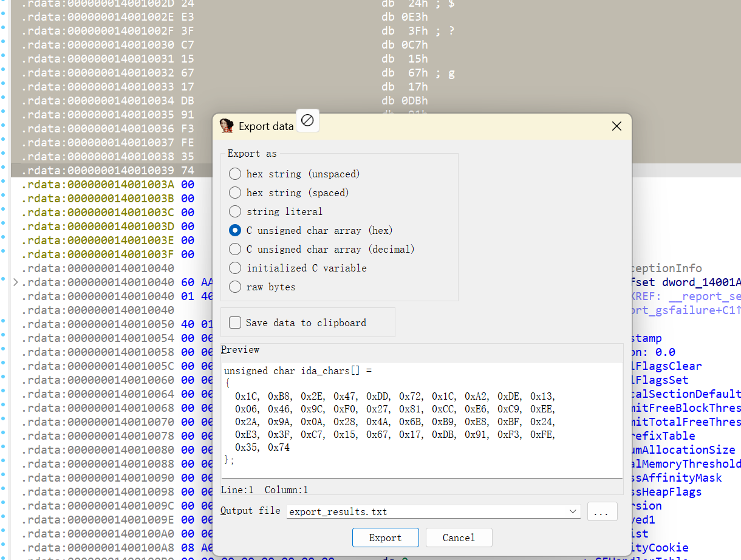Choose initialized C variable option
The height and width of the screenshot is (560, 741).
(x=298, y=268)
